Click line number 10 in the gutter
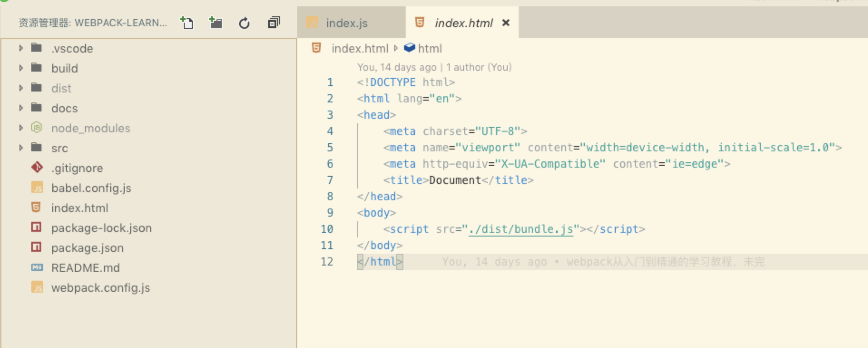 coord(327,229)
